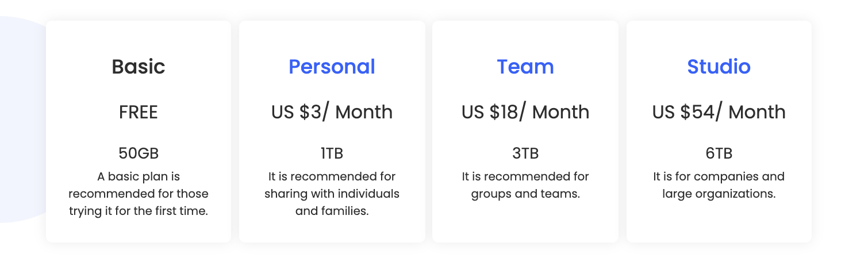Viewport: 868px width, 277px height.
Task: Click the Basic plan description text
Action: tap(139, 194)
